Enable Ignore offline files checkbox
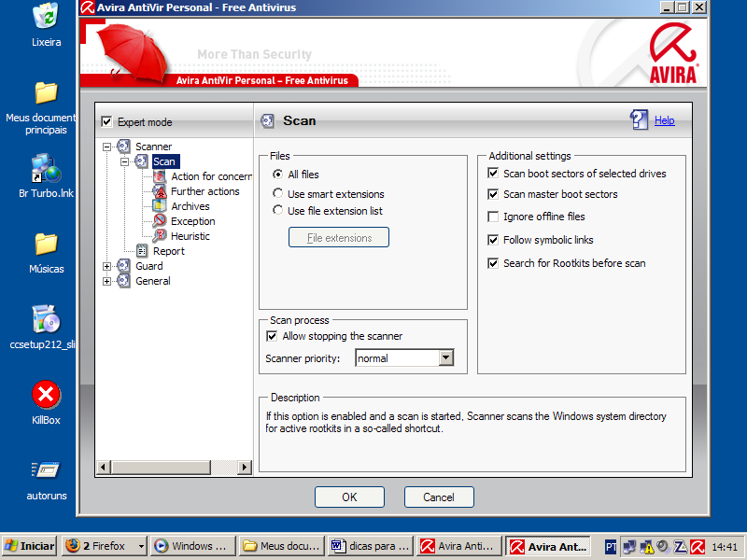 pyautogui.click(x=493, y=217)
